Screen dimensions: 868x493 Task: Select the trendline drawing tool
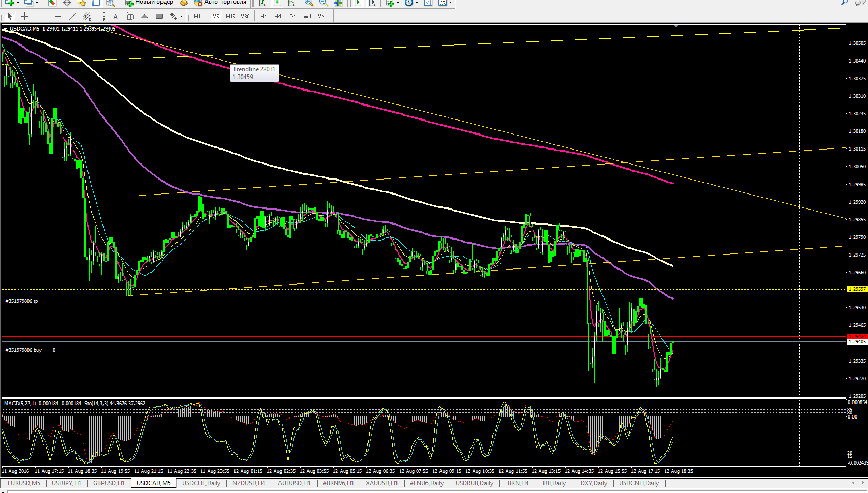72,17
